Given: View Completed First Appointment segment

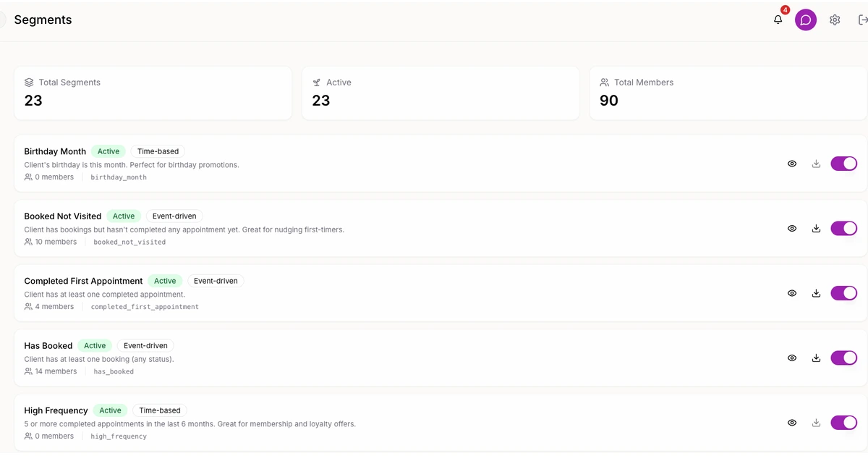Looking at the screenshot, I should pyautogui.click(x=792, y=293).
